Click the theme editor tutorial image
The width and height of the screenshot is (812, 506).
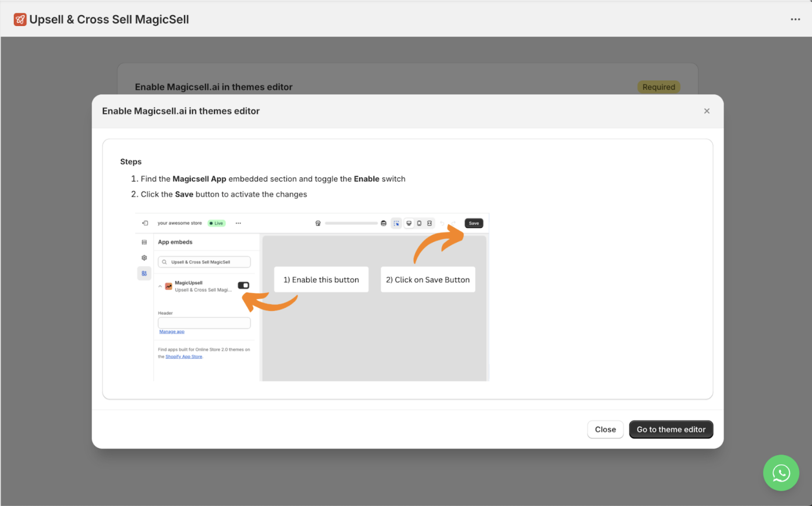[x=312, y=297]
